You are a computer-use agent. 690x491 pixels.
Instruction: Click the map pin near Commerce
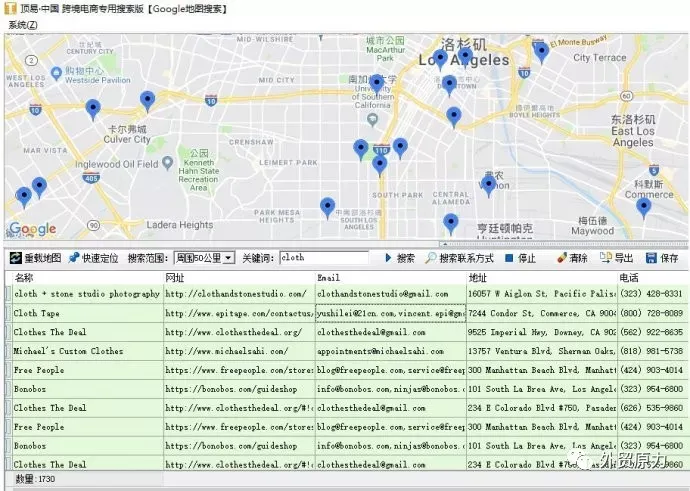tap(643, 208)
